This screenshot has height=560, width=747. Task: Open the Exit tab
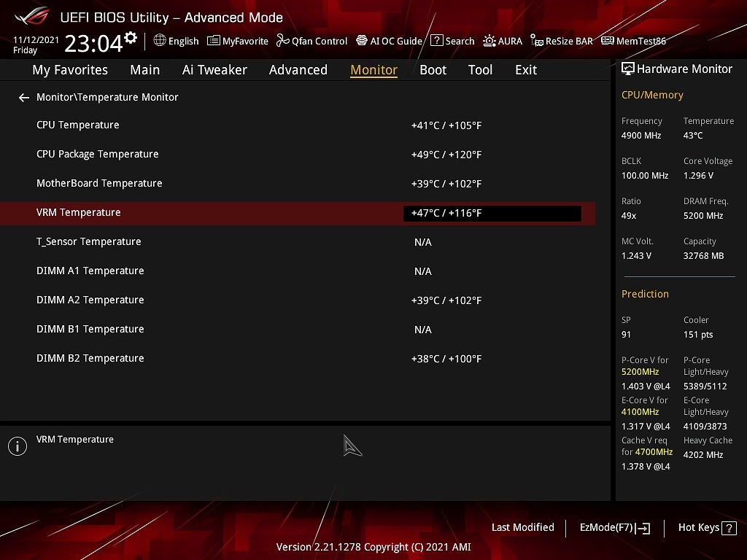point(526,70)
